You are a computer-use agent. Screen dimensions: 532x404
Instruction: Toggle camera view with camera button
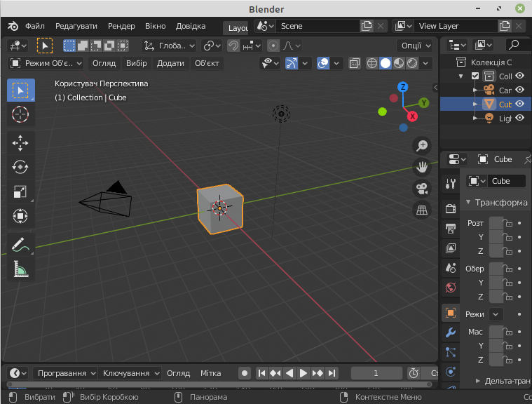click(422, 189)
